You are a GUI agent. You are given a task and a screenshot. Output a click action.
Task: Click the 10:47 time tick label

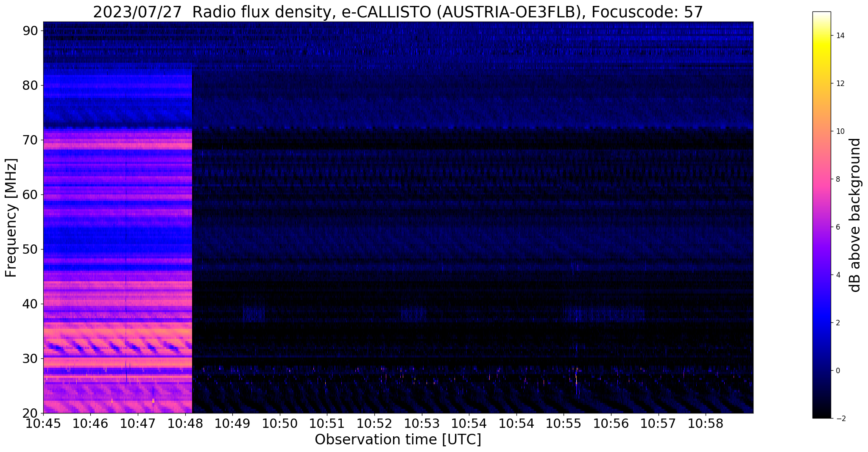(x=138, y=424)
